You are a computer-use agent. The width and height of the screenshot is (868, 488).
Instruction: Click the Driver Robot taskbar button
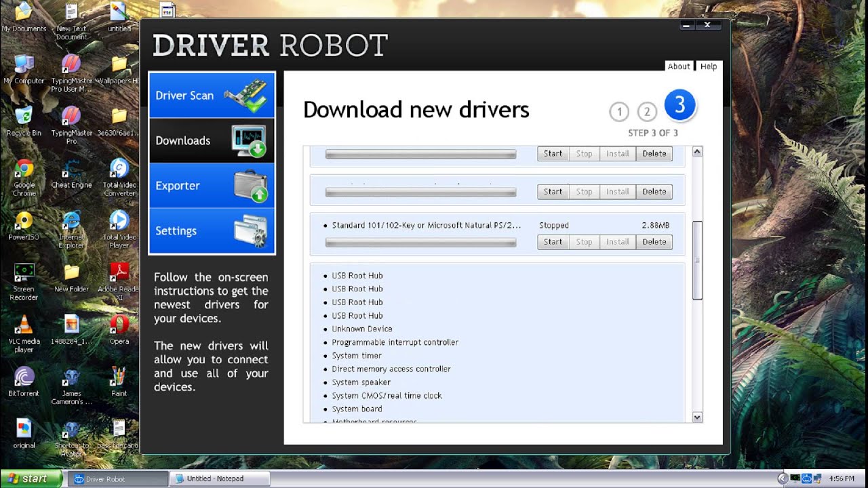(118, 479)
